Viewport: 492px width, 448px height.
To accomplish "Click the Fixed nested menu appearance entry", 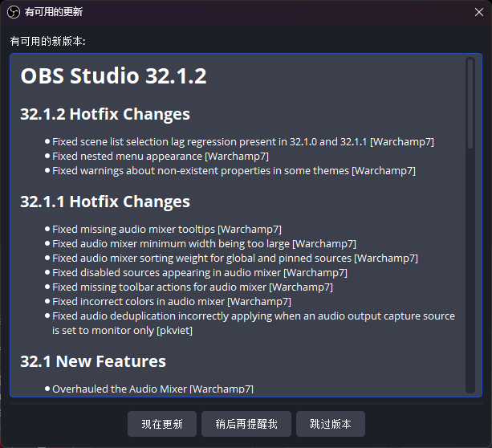I will click(161, 156).
